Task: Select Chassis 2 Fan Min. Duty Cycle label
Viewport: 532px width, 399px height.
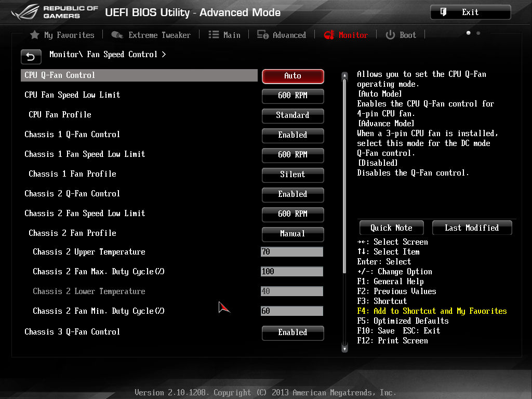Action: coord(99,311)
